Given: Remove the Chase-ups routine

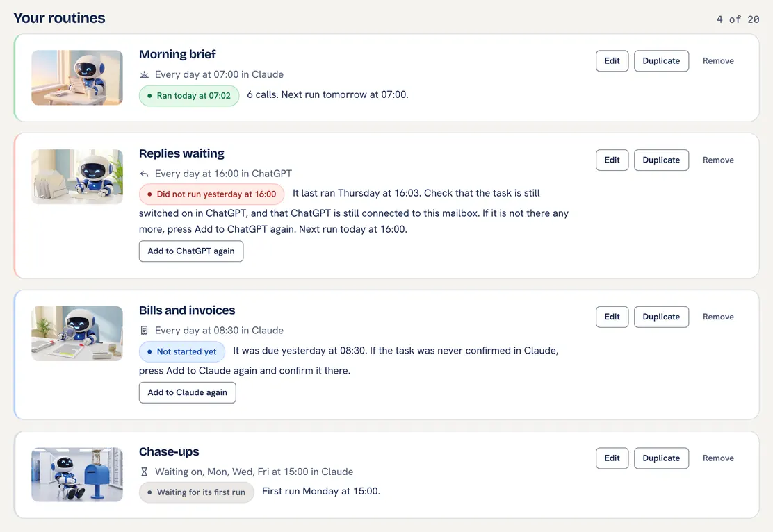Looking at the screenshot, I should coord(718,458).
